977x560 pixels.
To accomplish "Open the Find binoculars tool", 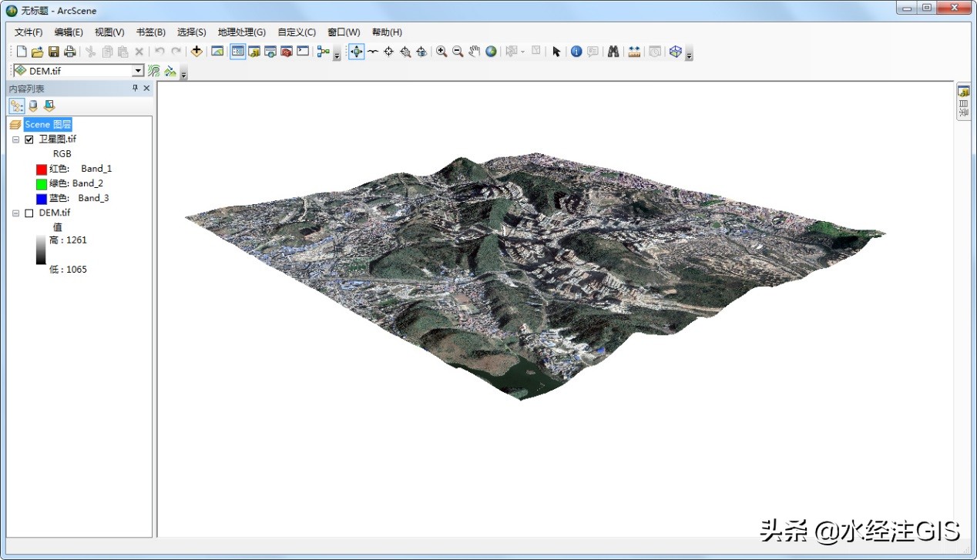I will click(x=613, y=52).
